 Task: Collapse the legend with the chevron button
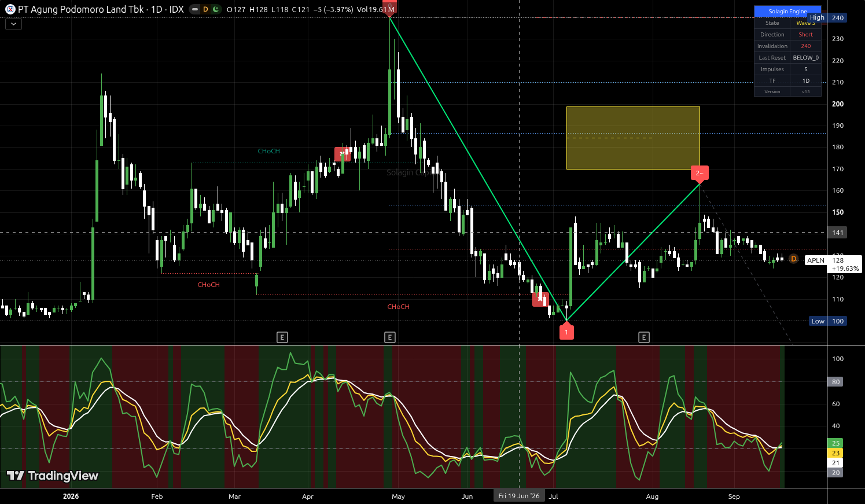[13, 24]
